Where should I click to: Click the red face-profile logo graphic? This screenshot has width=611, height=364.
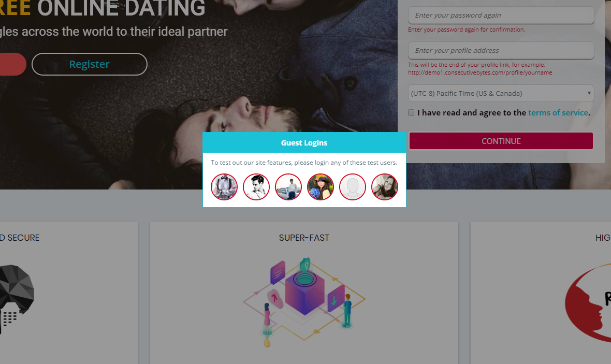(588, 303)
